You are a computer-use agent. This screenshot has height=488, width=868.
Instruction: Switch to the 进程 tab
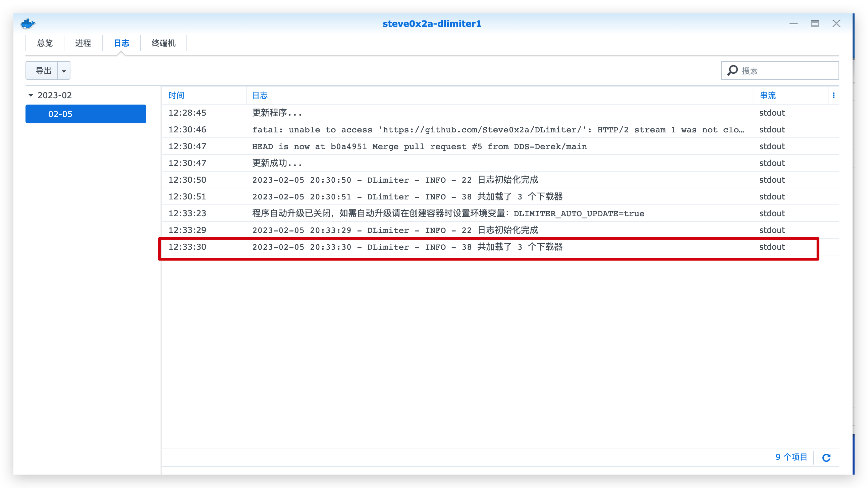click(83, 43)
